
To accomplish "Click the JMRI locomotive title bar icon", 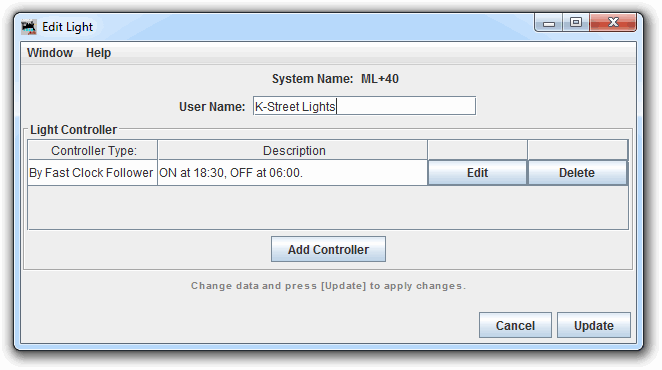I will click(29, 27).
